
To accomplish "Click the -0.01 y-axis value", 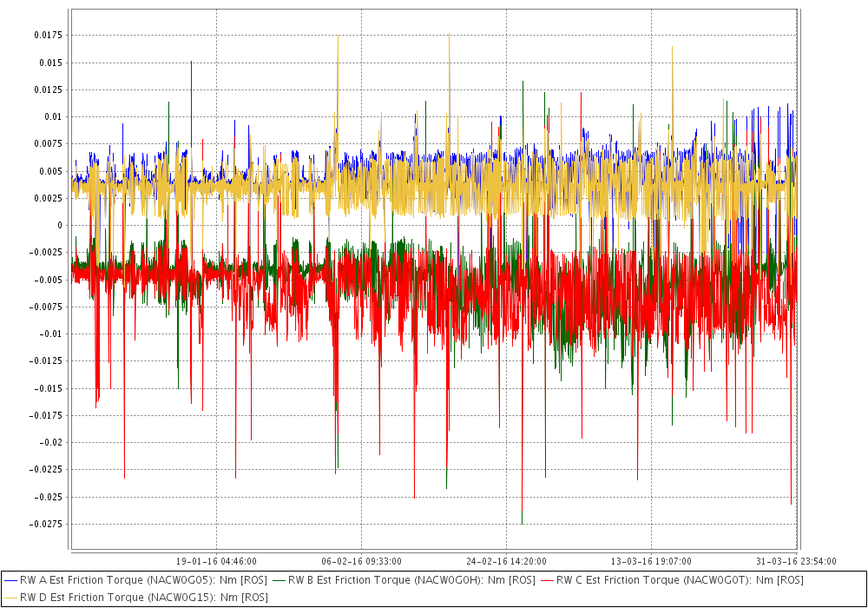I will (51, 334).
